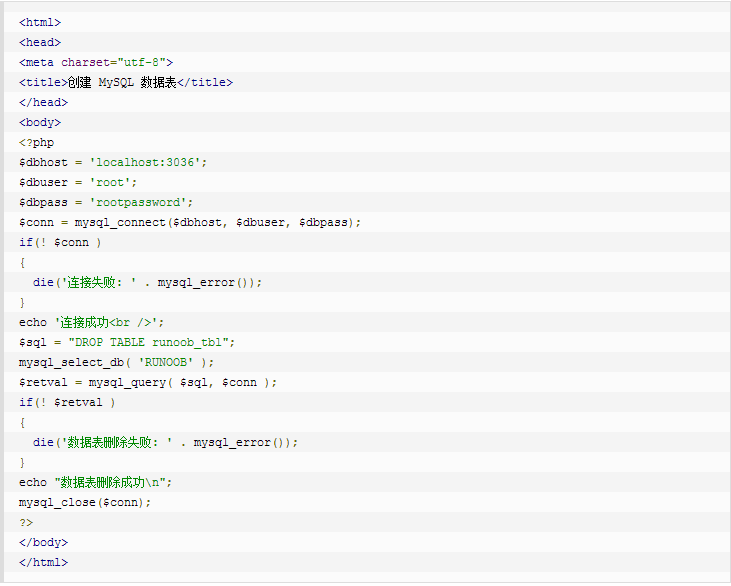
Task: Click the die('连接失败') statement
Action: coord(147,282)
